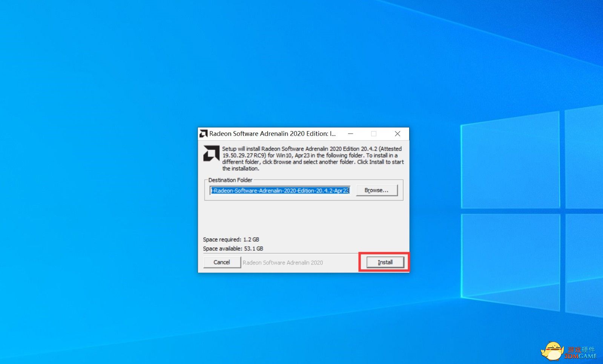Open the Browse folder dialog
Screen dimensions: 603x364
click(377, 190)
